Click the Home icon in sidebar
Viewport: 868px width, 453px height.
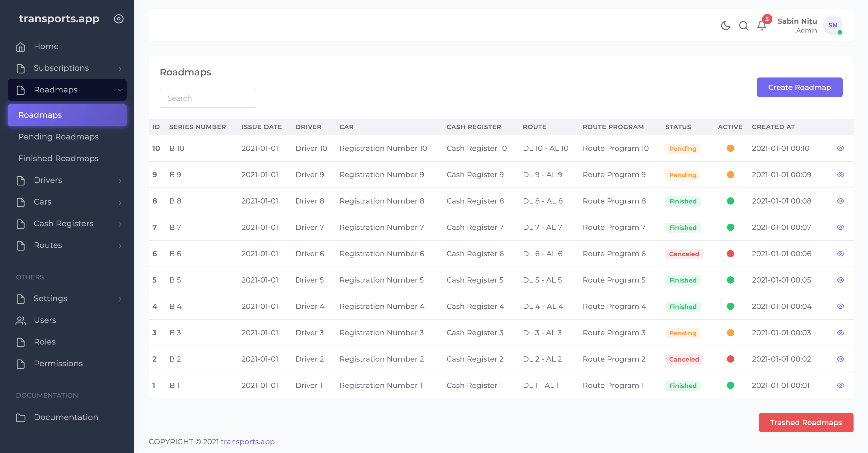[x=21, y=46]
